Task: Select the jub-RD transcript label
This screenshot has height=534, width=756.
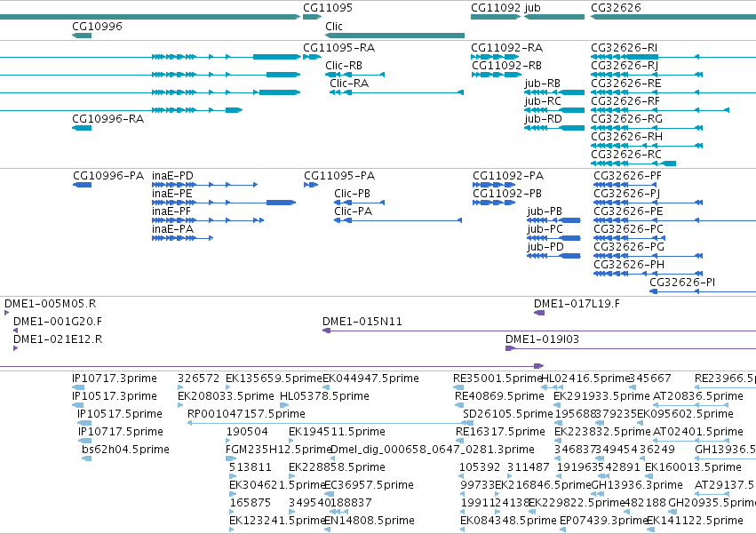Action: pos(544,119)
